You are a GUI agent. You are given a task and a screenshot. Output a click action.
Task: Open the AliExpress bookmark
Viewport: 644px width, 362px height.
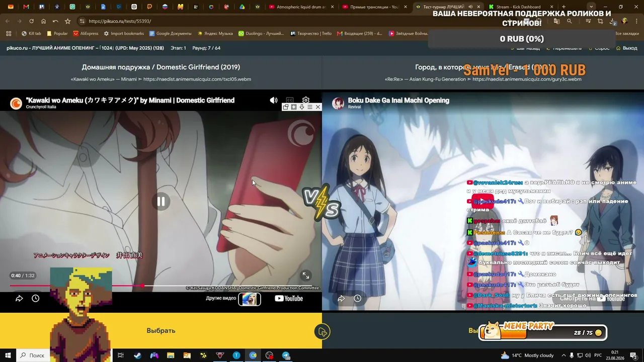[86, 34]
